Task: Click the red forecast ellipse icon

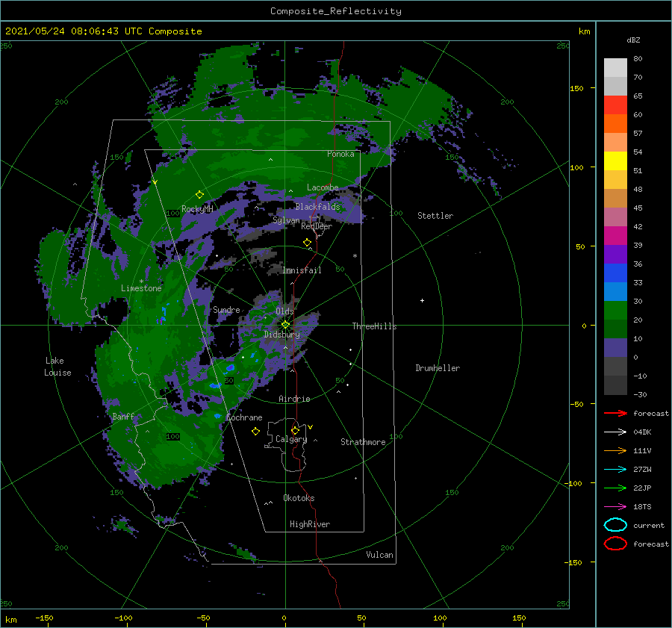Action: [615, 544]
